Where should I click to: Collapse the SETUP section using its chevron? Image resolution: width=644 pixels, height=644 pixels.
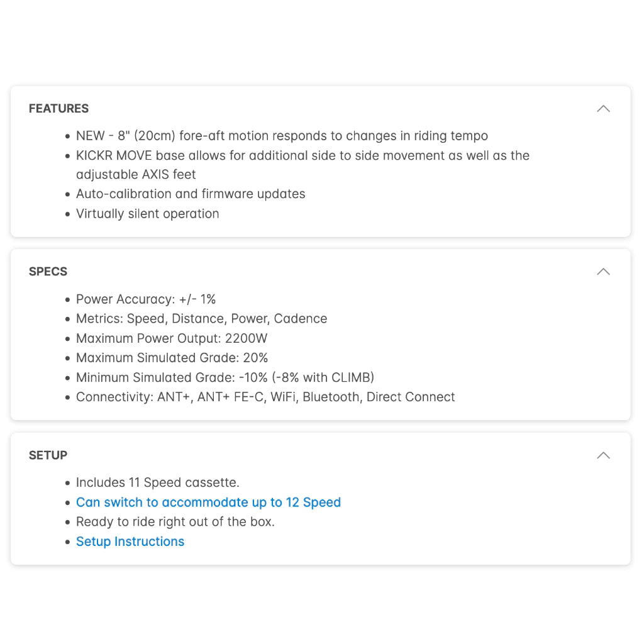pyautogui.click(x=602, y=455)
